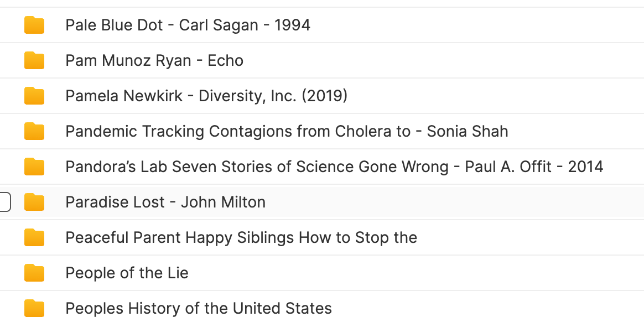Viewport: 644px width, 322px height.
Task: Click the folder icon for Pam Munoz Ryan - Echo
Action: [34, 60]
